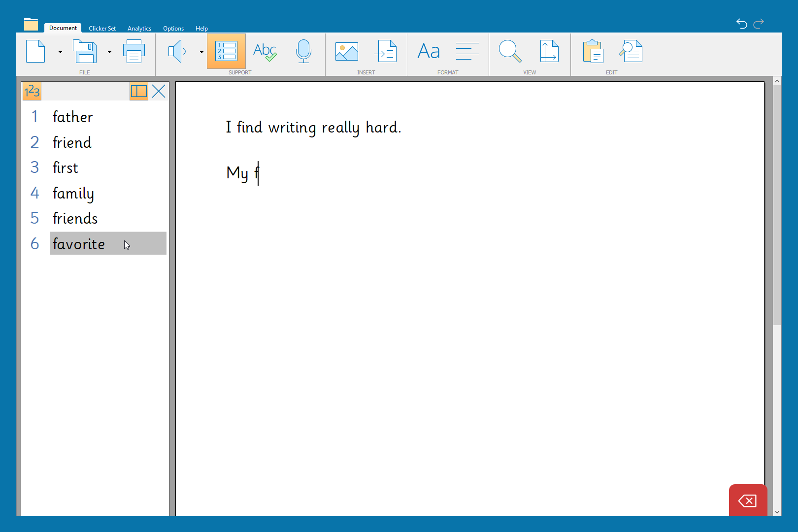Viewport: 798px width, 532px height.
Task: Toggle the word predictor button in toolbar
Action: click(x=226, y=51)
